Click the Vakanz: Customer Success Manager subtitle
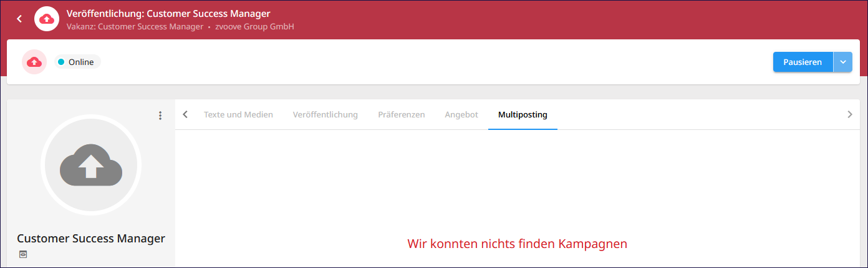Screen dimensions: 868x268 pyautogui.click(x=135, y=27)
